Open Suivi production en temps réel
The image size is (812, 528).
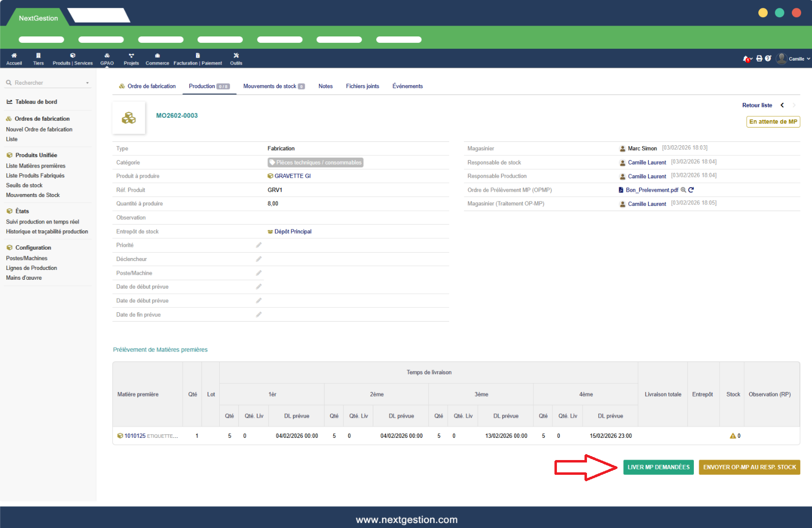[x=42, y=222]
